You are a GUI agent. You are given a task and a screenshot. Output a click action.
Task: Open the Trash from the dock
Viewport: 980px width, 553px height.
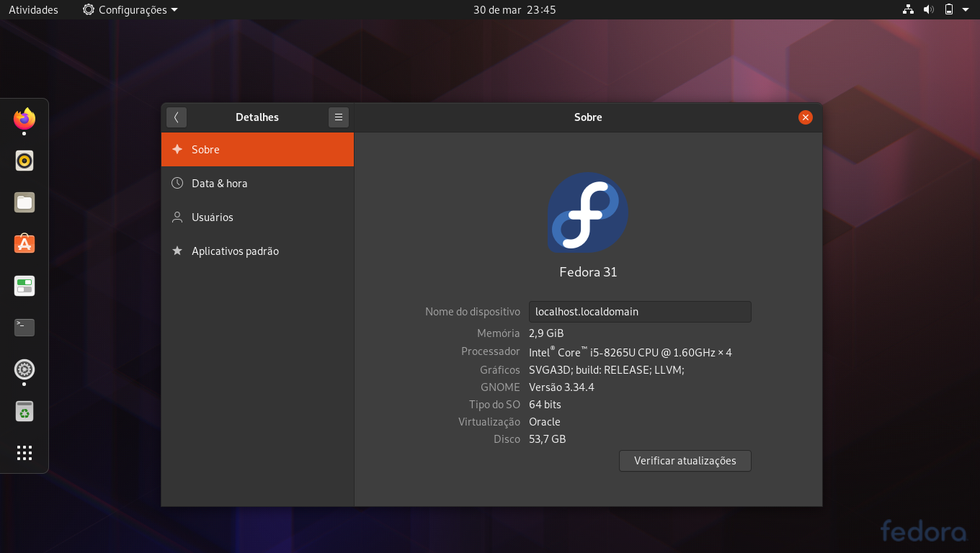[x=24, y=411]
